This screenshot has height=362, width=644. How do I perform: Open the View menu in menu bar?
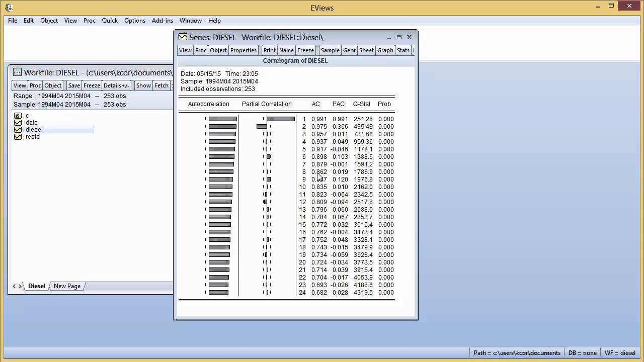point(70,21)
